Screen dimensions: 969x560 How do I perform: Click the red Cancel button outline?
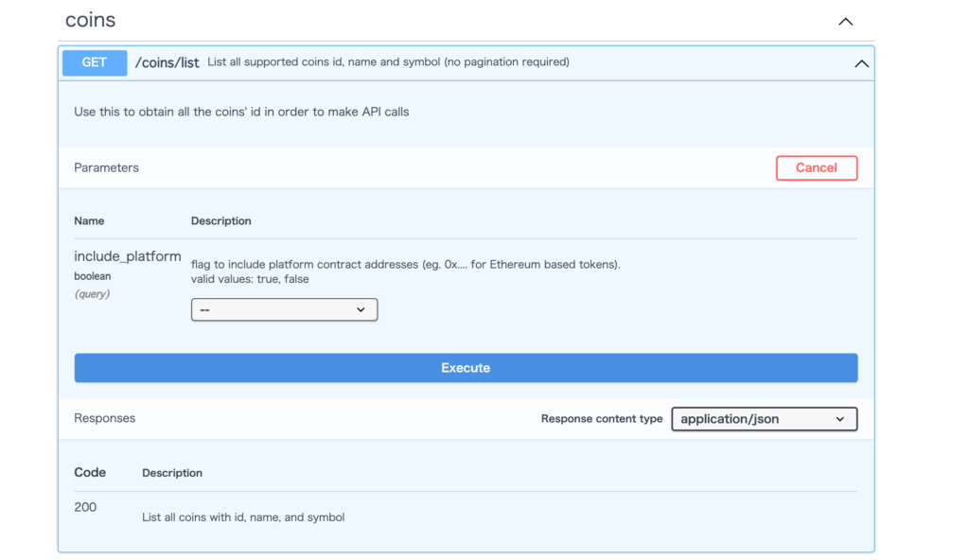(x=816, y=167)
